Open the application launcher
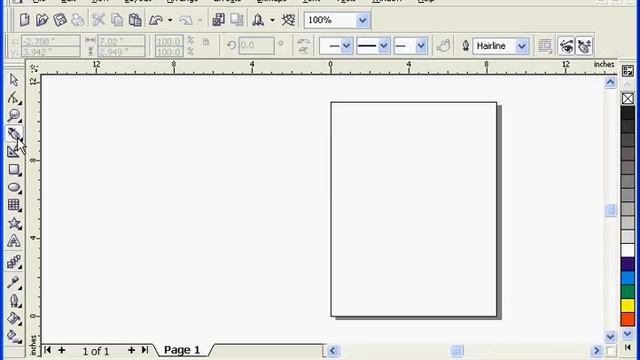The width and height of the screenshot is (640, 360). click(x=258, y=20)
